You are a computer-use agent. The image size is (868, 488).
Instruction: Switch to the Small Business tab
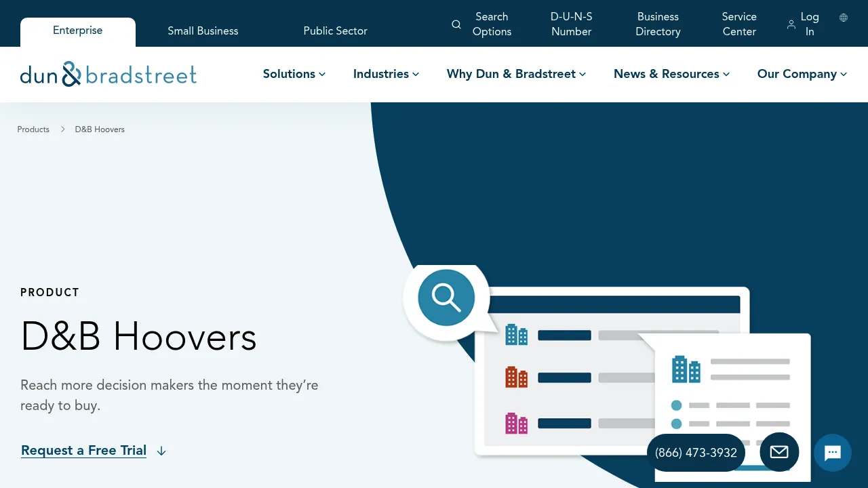click(203, 31)
